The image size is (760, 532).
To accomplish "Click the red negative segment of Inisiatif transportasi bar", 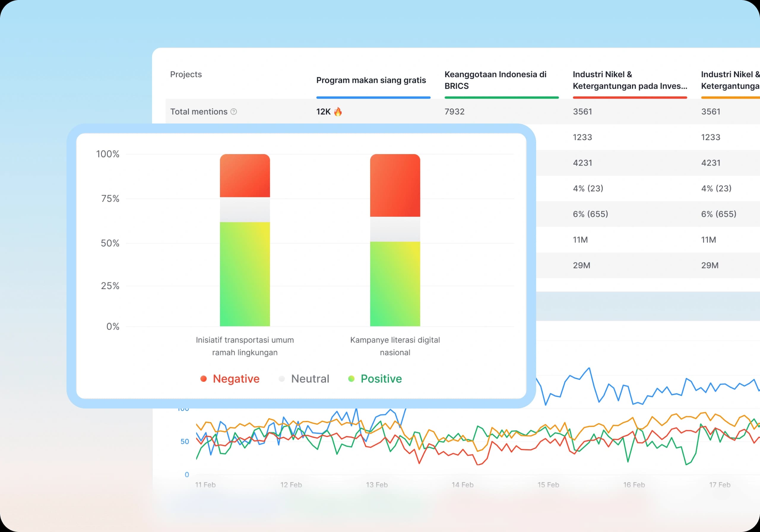I will point(245,175).
